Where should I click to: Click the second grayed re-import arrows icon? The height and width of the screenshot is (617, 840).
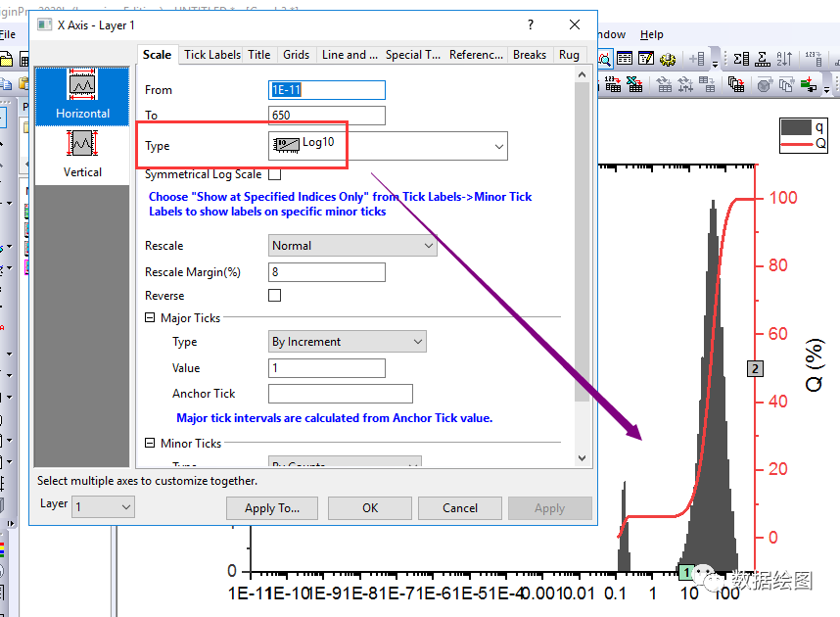pyautogui.click(x=685, y=84)
